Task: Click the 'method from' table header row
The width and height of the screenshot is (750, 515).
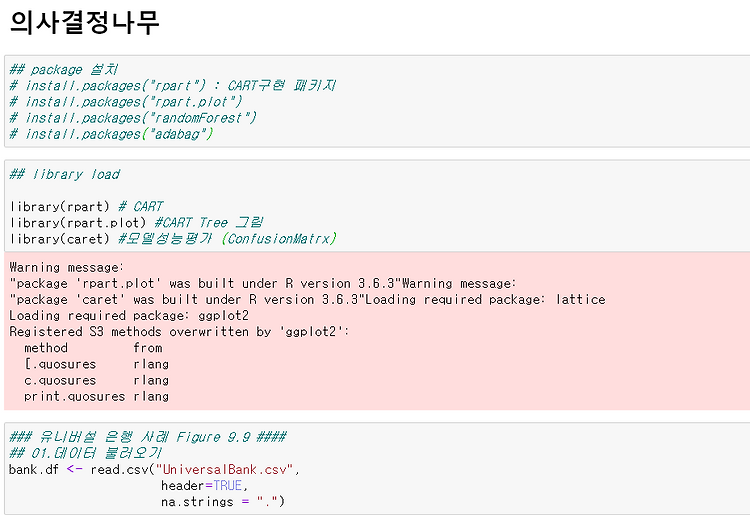Action: point(93,348)
